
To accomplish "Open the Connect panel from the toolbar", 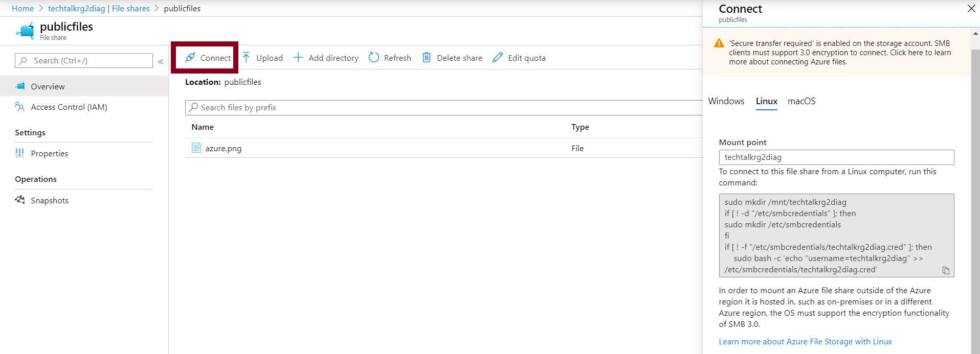I will click(208, 58).
